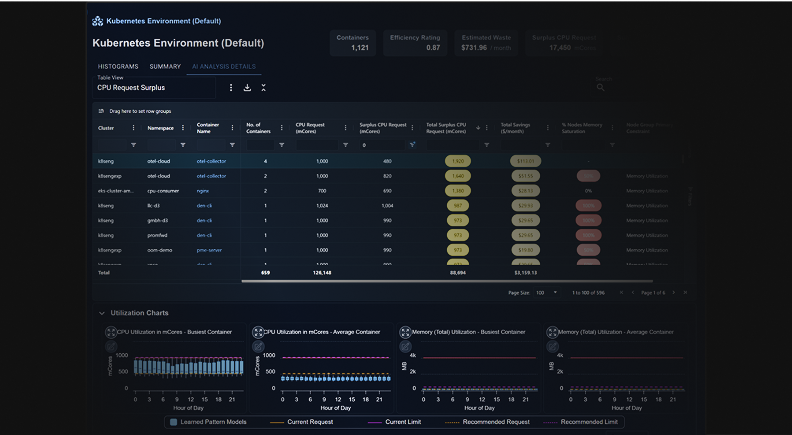Open the table view three-dot options menu
Image resolution: width=792 pixels, height=435 pixels.
(231, 88)
